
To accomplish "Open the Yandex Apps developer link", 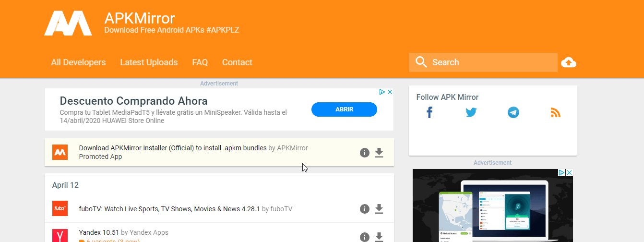I will tap(149, 232).
